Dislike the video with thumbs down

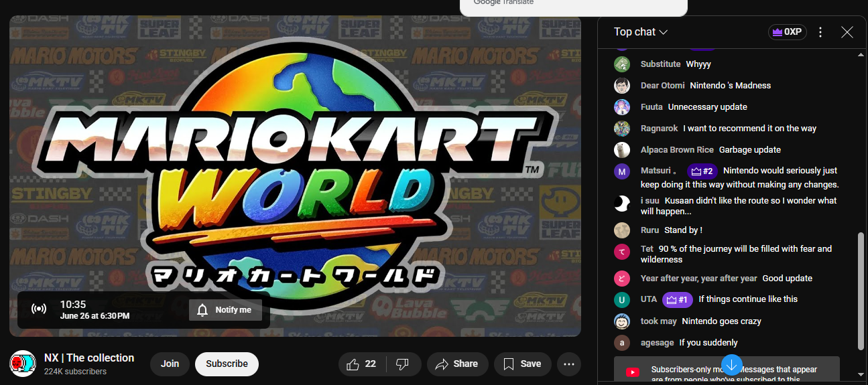click(402, 364)
